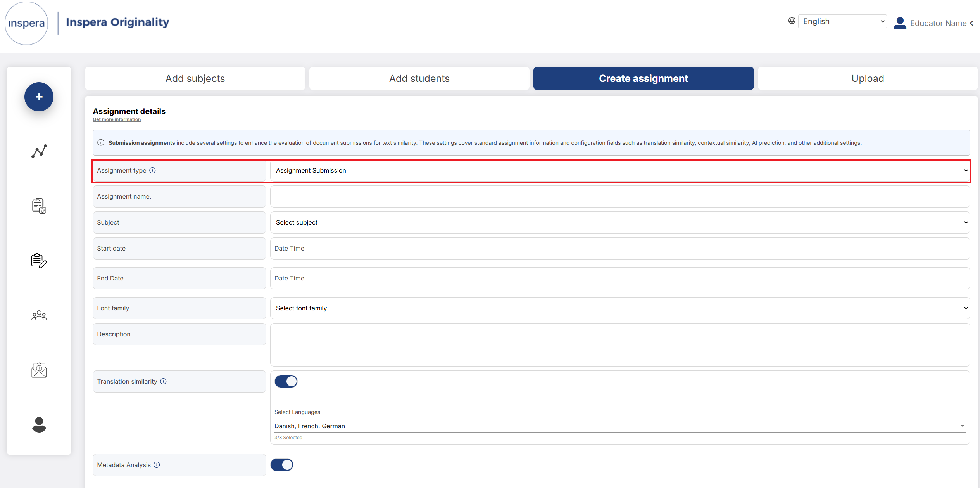Toggle the Translation similarity switch
The height and width of the screenshot is (488, 980).
point(286,381)
